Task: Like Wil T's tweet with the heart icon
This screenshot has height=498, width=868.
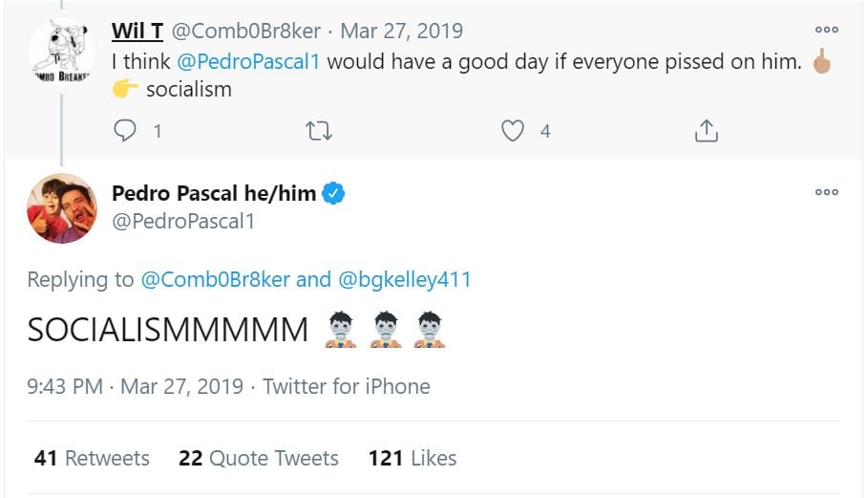Action: coord(513,131)
